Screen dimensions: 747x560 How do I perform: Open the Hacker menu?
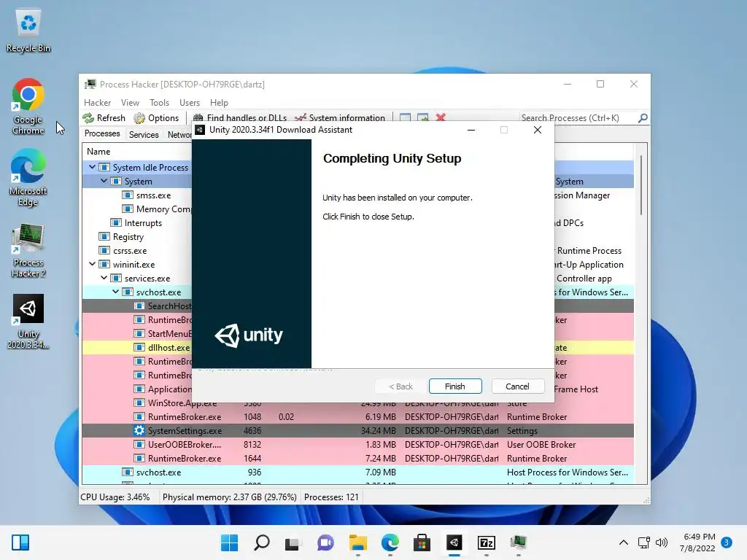[97, 102]
